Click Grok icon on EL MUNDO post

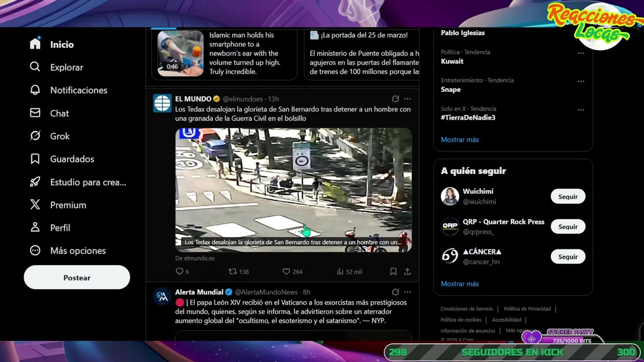395,99
